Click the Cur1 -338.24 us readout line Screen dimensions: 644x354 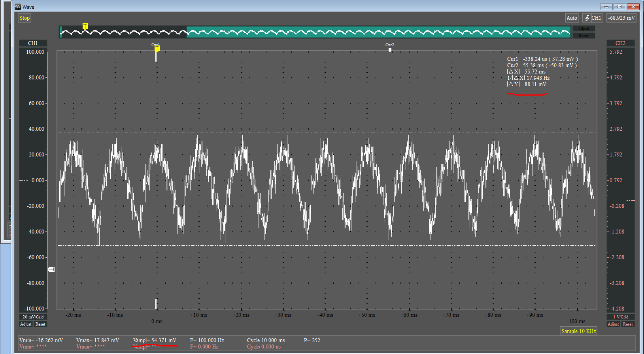(x=542, y=59)
